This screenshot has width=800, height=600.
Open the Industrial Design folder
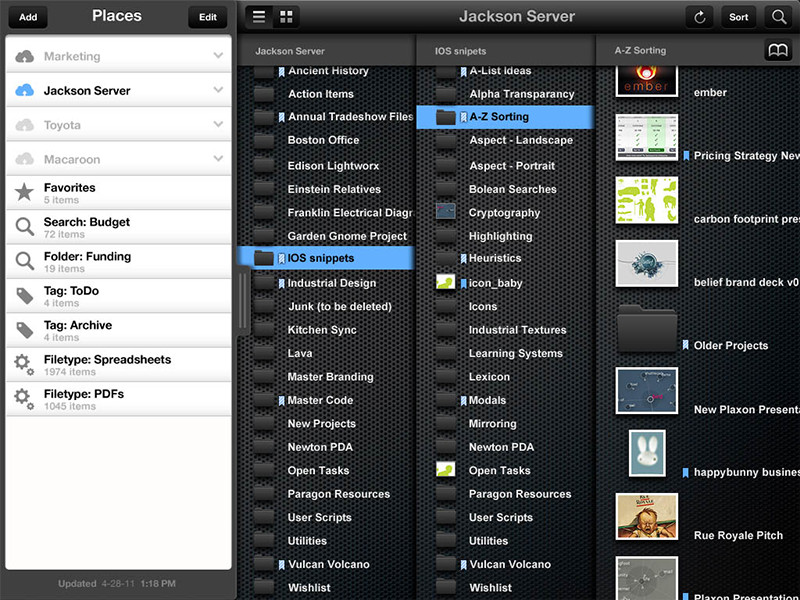point(331,283)
